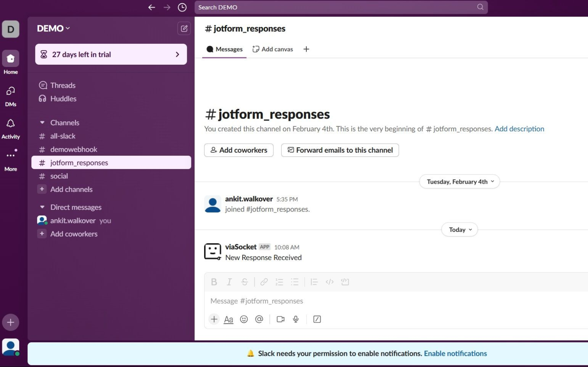Toggle bold formatting in composer
This screenshot has width=588, height=367.
click(214, 282)
